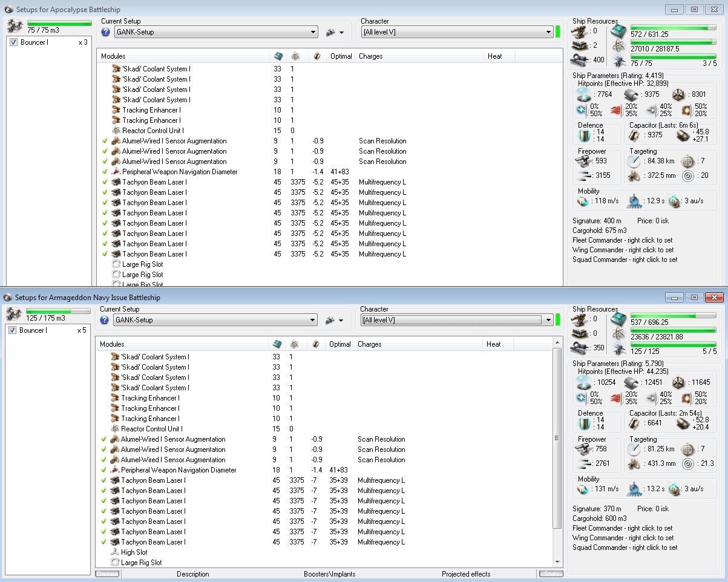Switch to the Description tab
Screen dimensions: 728x582
coord(193,574)
